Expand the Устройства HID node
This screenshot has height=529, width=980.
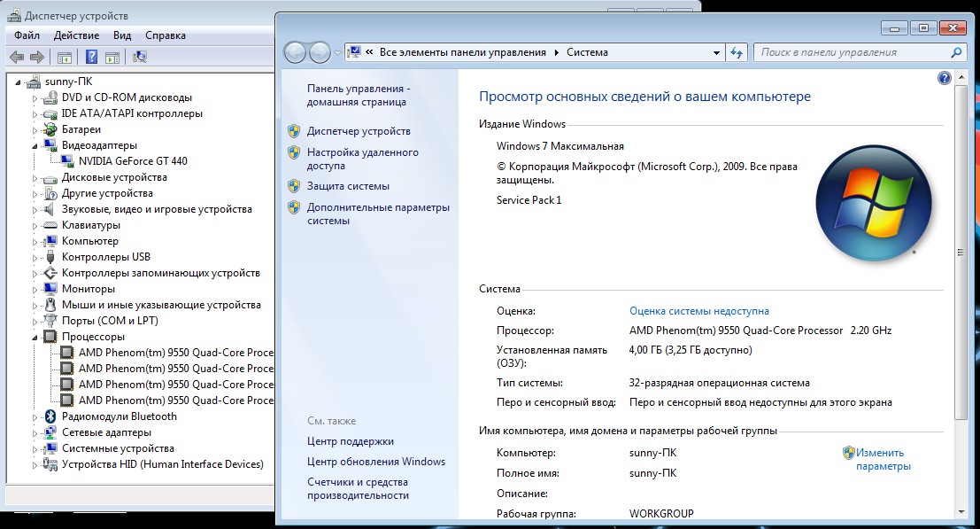pos(35,464)
